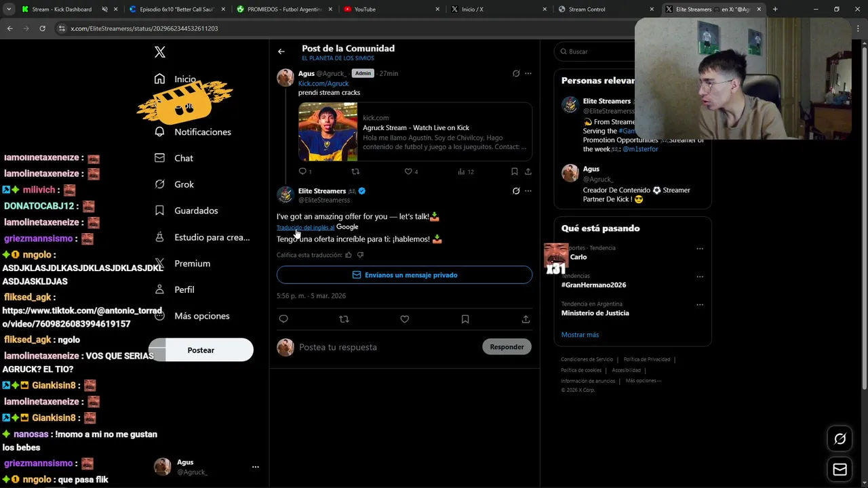The height and width of the screenshot is (488, 868).
Task: Go back with the post header arrow
Action: click(281, 52)
